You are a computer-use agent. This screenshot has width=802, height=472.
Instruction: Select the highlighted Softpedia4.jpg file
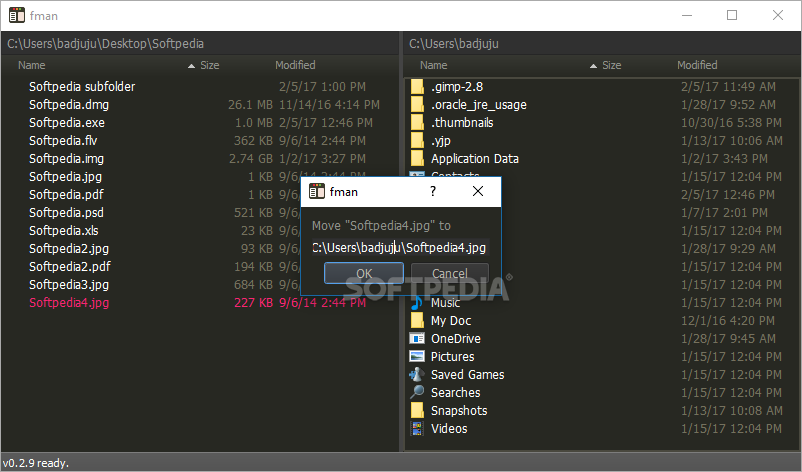click(x=69, y=302)
